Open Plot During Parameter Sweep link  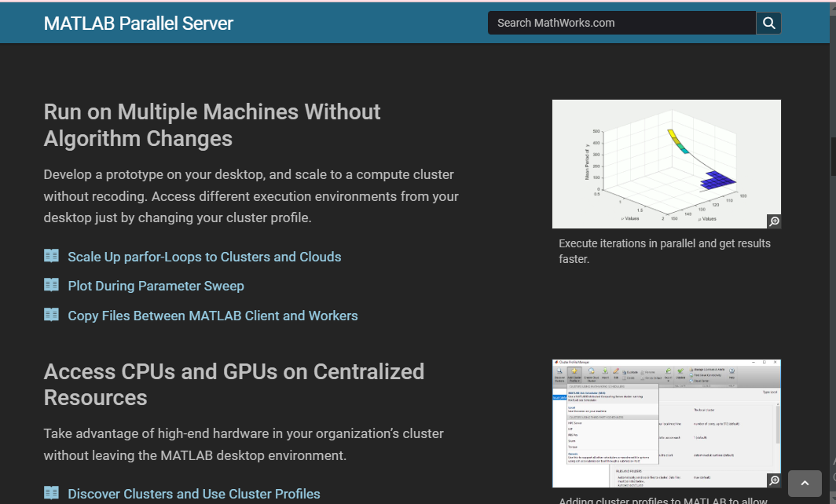click(x=156, y=286)
